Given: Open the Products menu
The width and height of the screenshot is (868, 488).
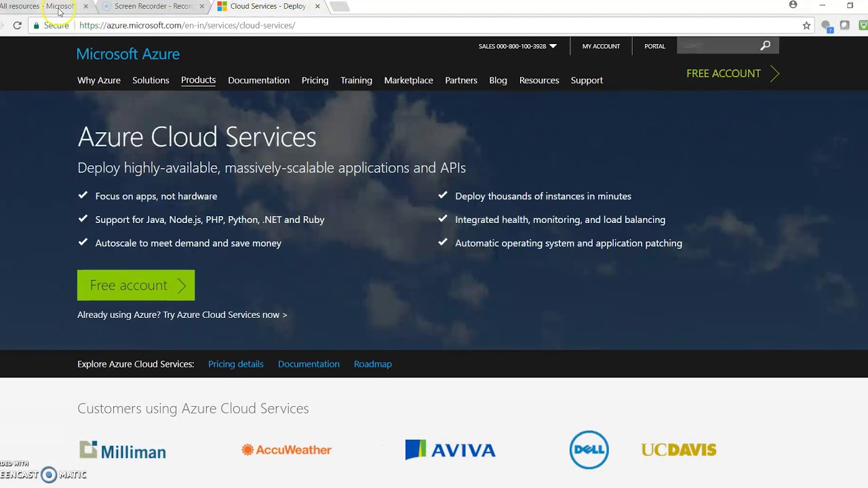Looking at the screenshot, I should tap(198, 80).
